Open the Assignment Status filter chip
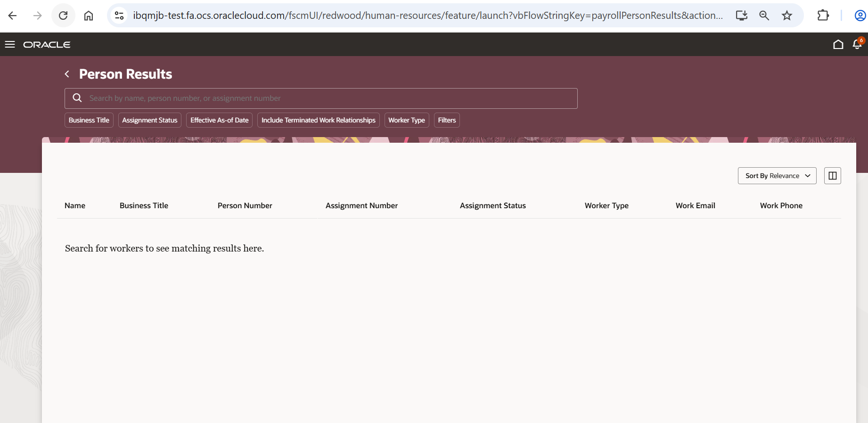 150,120
